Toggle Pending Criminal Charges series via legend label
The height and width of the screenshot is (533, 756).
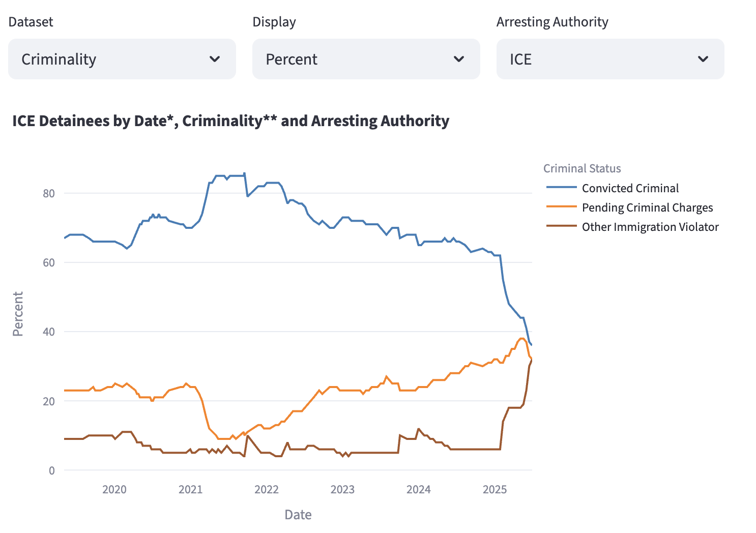pyautogui.click(x=647, y=208)
